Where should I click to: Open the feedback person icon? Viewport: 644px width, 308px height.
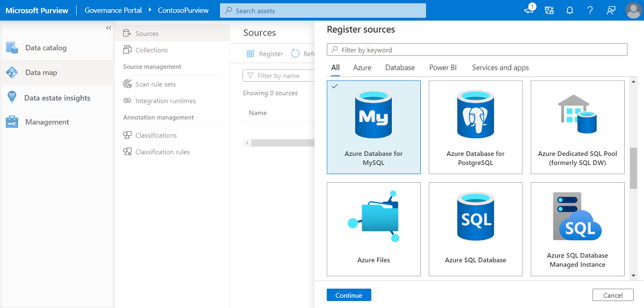[611, 10]
